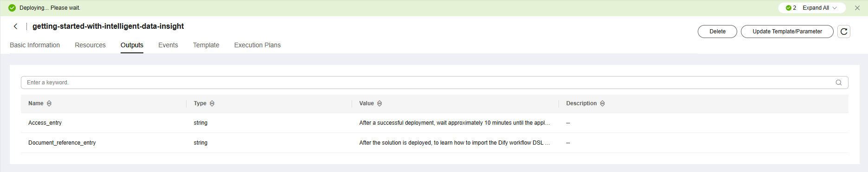
Task: Dismiss the deploying notification banner
Action: 857,8
